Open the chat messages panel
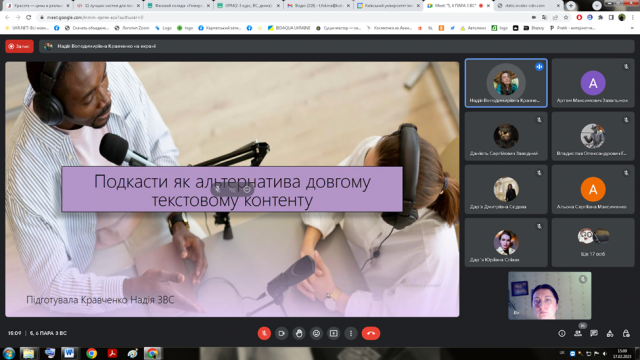The image size is (640, 360). click(594, 333)
